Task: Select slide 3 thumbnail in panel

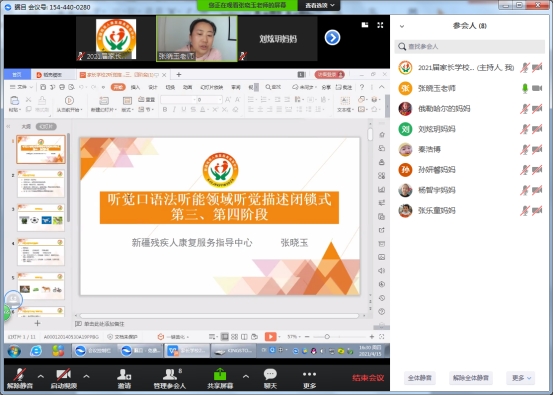Action: click(41, 218)
